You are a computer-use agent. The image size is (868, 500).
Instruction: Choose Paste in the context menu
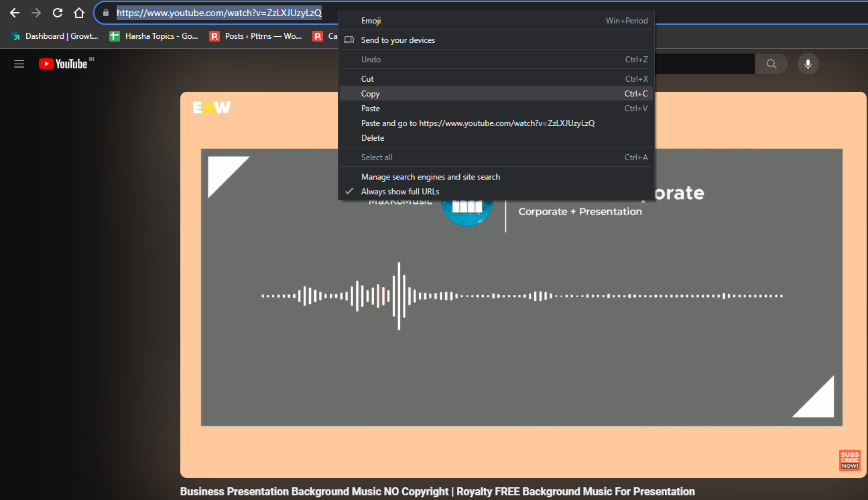[496, 109]
